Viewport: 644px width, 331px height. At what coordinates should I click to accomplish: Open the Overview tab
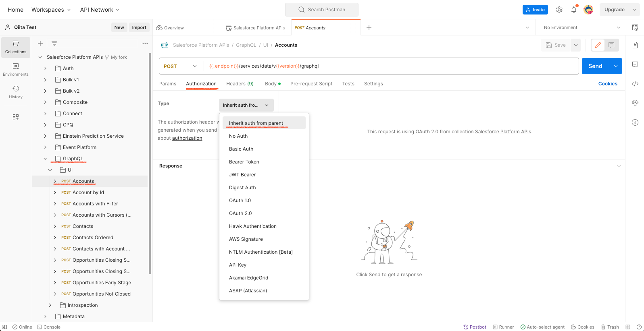tap(171, 28)
